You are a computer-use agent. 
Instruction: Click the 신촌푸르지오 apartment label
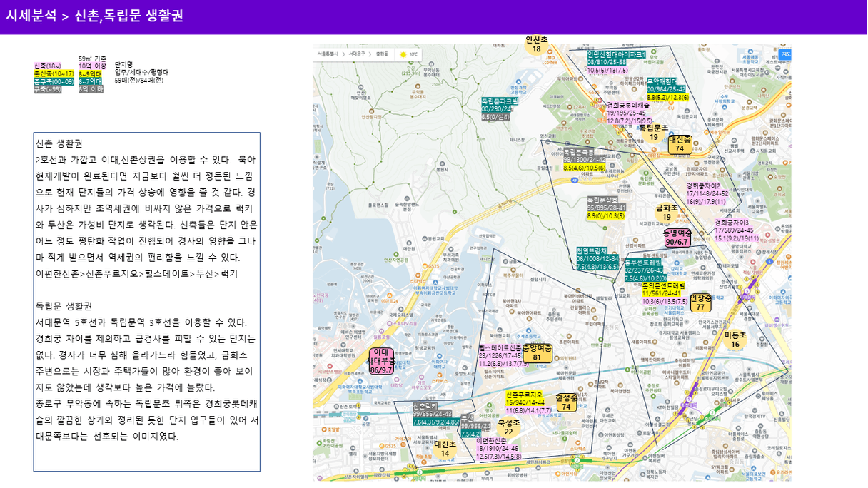(x=524, y=395)
